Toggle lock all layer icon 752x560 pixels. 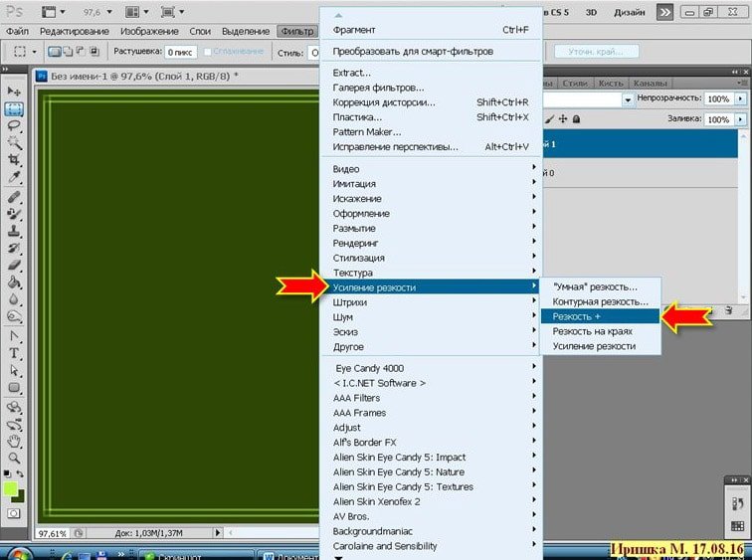coord(577,118)
